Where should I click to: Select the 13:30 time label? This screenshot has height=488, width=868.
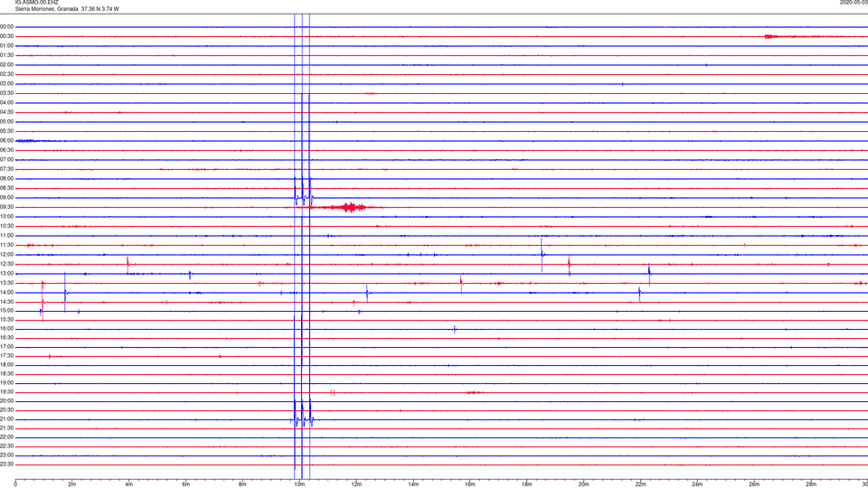[x=7, y=283]
